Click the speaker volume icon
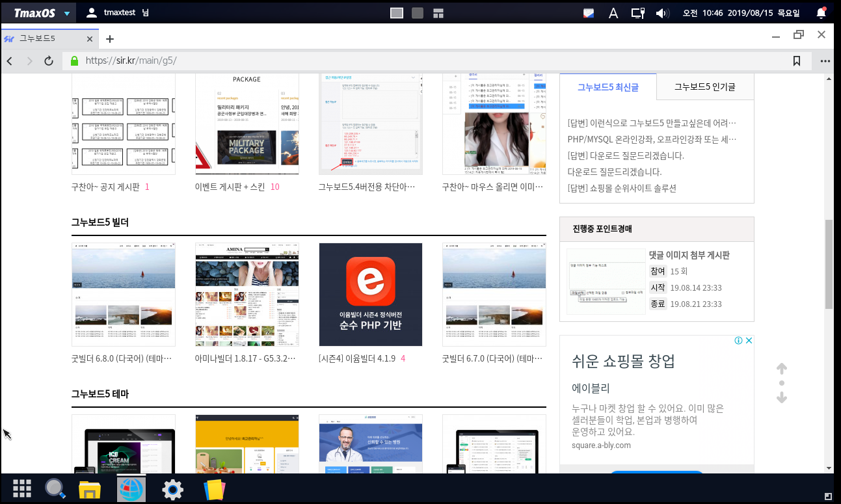This screenshot has height=504, width=841. [662, 13]
